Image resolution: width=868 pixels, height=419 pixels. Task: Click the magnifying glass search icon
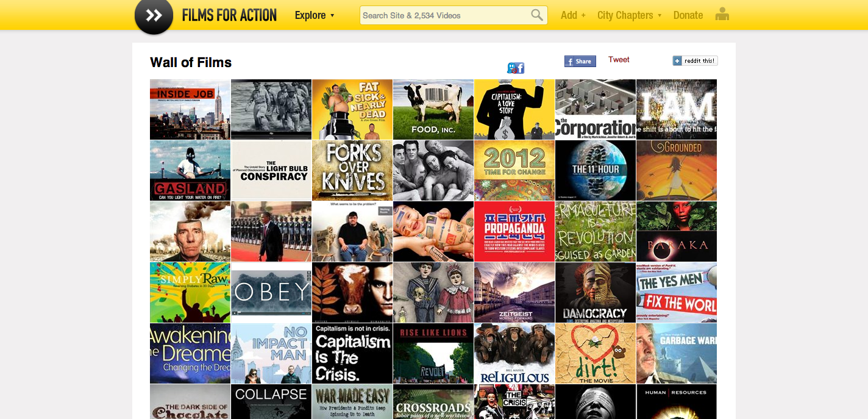click(x=536, y=15)
